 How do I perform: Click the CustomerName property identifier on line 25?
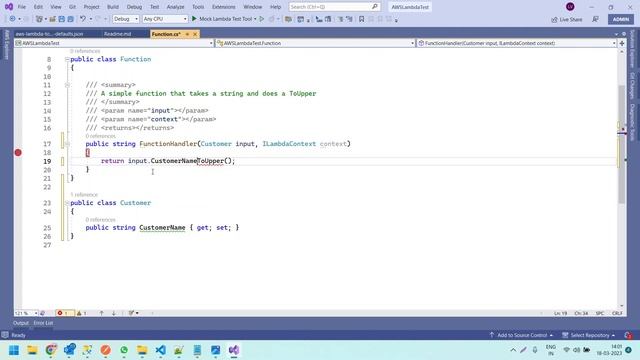[x=162, y=228]
